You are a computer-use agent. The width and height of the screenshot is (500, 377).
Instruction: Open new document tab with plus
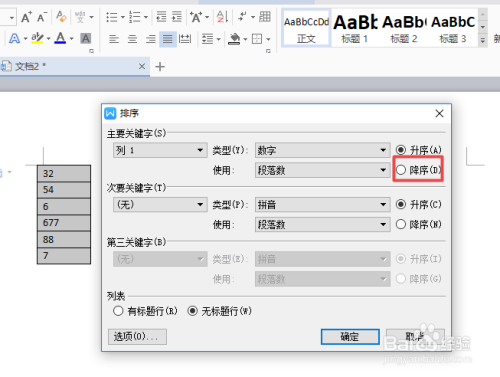[x=160, y=67]
